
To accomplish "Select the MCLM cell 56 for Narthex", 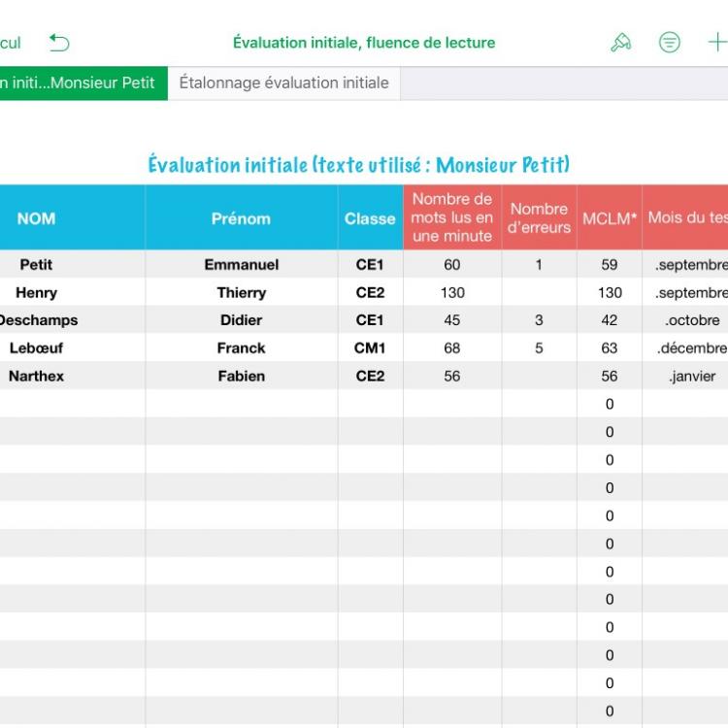I will (x=610, y=376).
